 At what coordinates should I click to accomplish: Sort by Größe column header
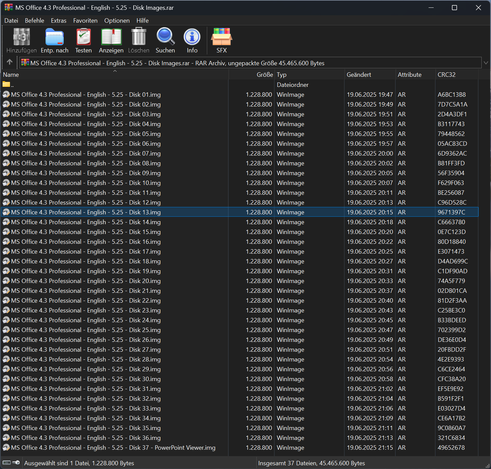[252, 75]
